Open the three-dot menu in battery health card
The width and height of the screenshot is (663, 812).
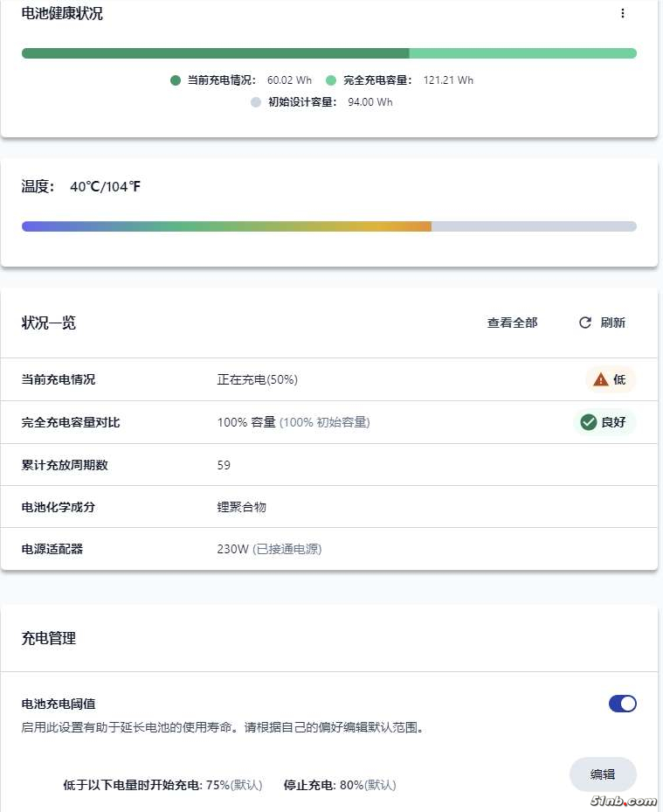tap(622, 13)
